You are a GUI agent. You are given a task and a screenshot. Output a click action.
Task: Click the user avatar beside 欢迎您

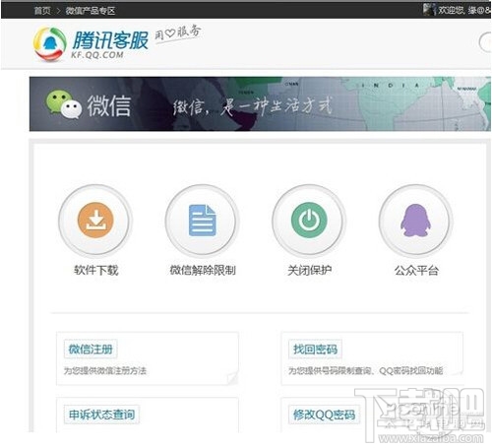pos(429,10)
